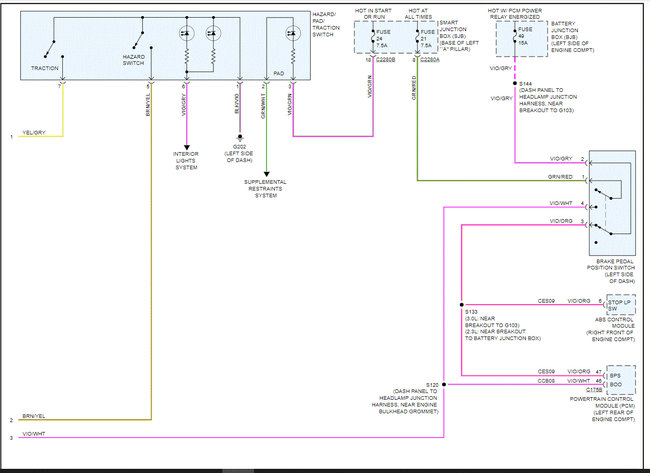
Task: Click the LED symbol above PAD
Action: point(293,33)
